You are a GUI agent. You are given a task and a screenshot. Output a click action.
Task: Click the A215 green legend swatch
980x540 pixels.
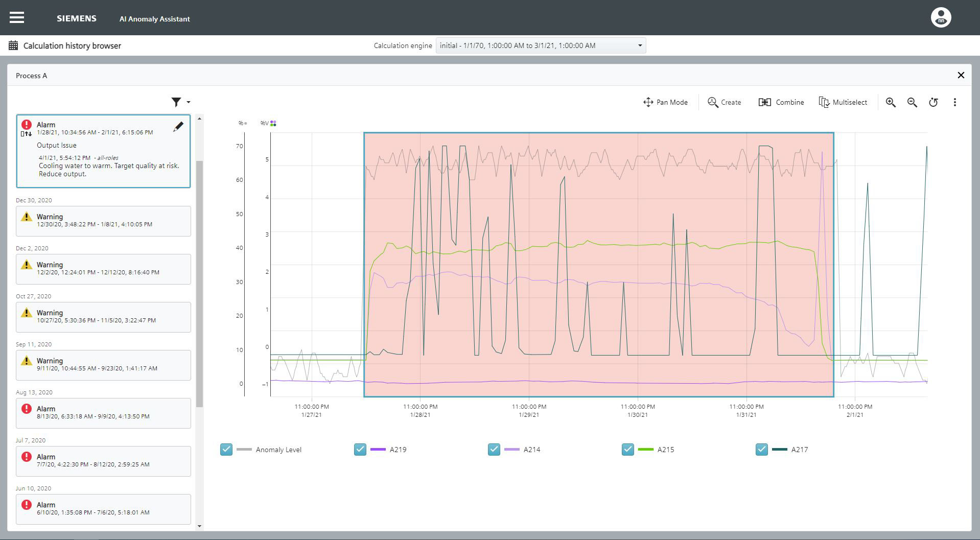pyautogui.click(x=646, y=450)
